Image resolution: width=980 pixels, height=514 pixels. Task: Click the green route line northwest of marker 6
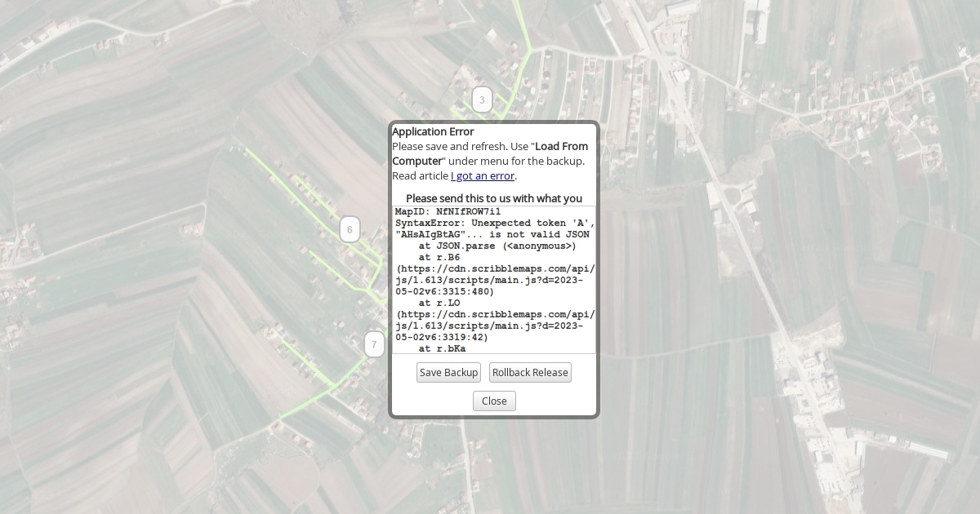[278, 175]
